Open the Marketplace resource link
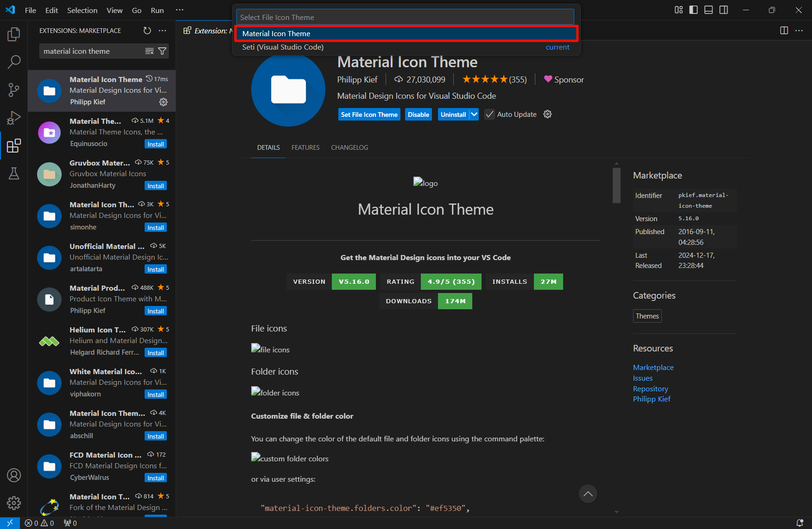 click(x=653, y=367)
